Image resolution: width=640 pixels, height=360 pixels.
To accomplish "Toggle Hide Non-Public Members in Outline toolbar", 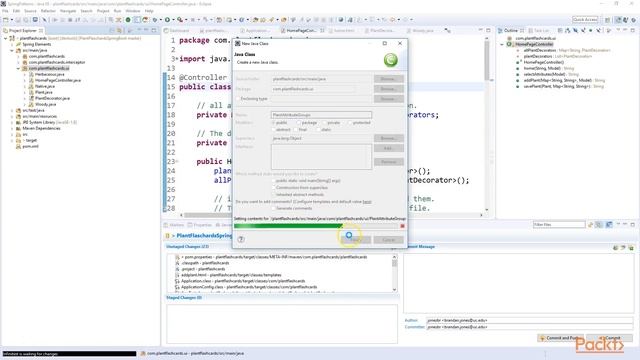I will [591, 31].
